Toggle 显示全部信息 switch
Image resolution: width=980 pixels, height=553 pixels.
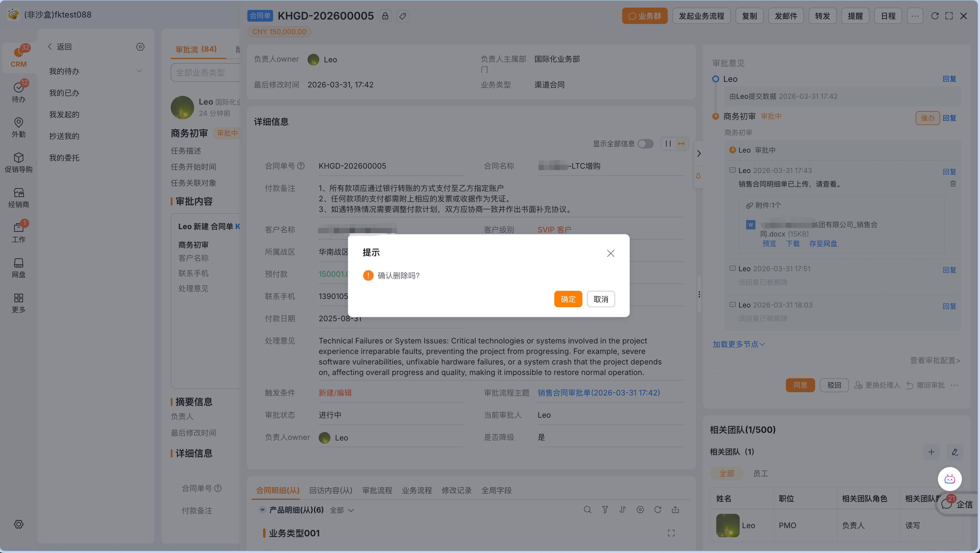point(645,144)
